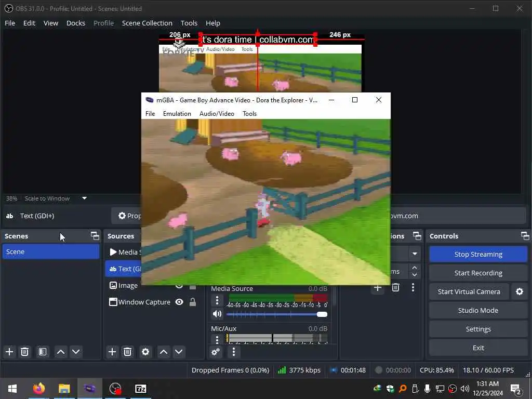This screenshot has width=532, height=399.
Task: Move scene up arrow in Scenes panel
Action: [61, 352]
